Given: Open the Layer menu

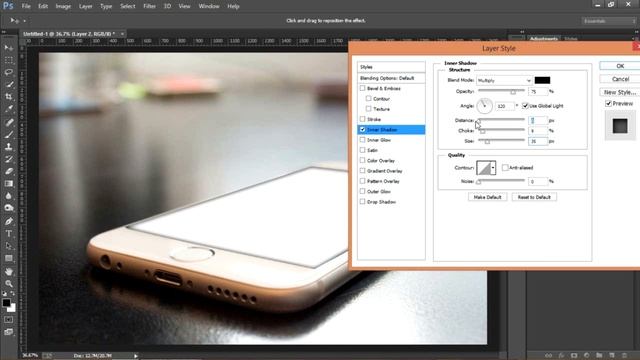Looking at the screenshot, I should click(x=85, y=6).
